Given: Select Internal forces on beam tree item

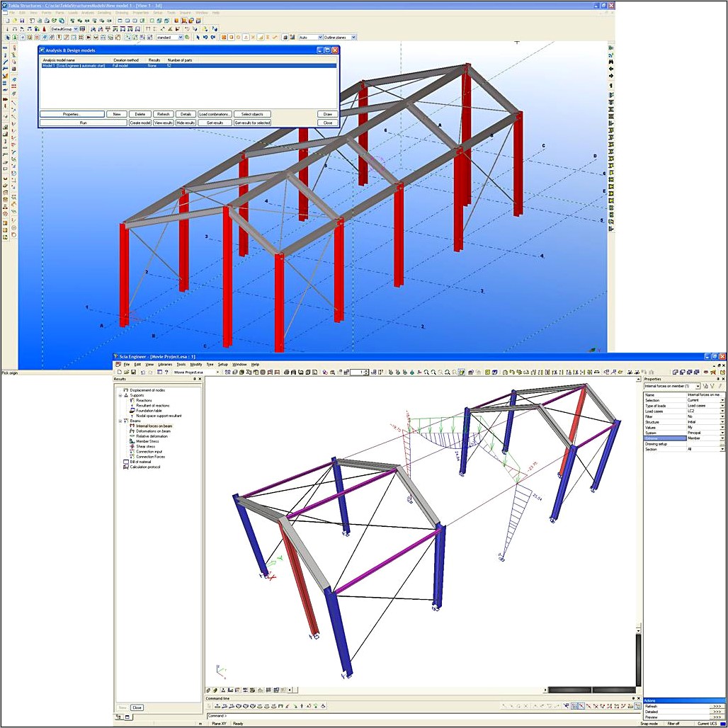Looking at the screenshot, I should [154, 426].
